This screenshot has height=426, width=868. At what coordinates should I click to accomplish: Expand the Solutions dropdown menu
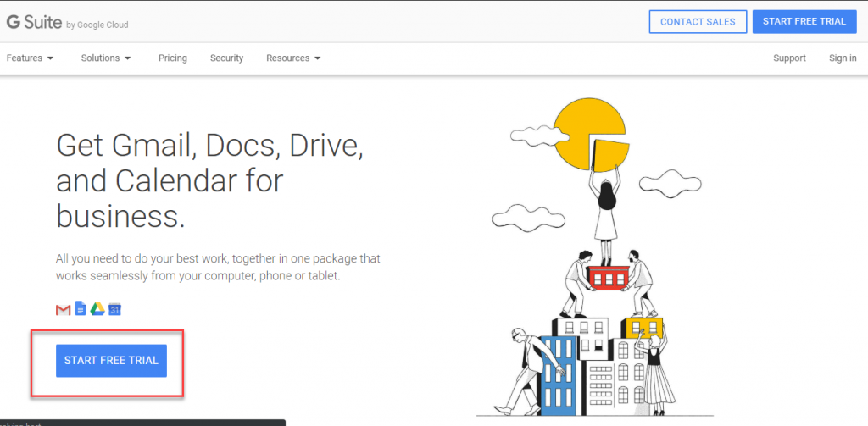coord(106,58)
